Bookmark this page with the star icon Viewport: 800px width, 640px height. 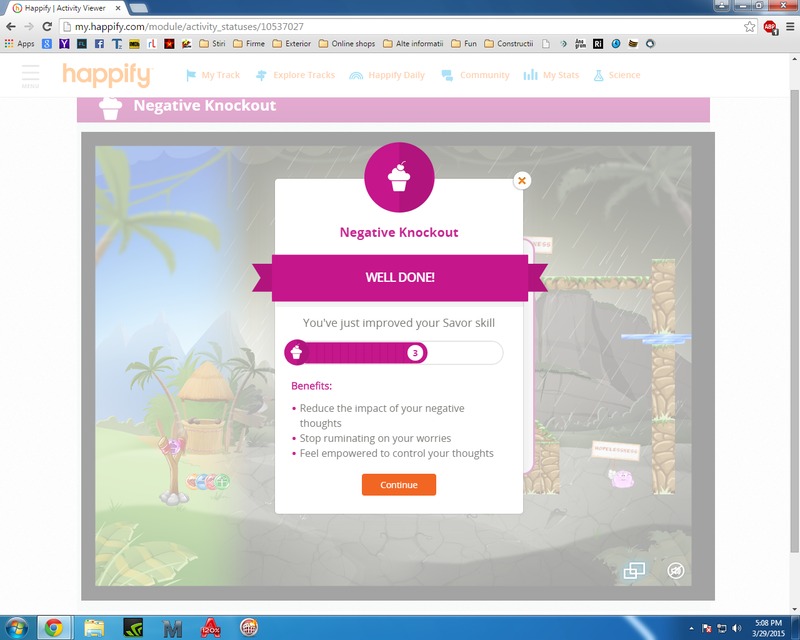click(749, 27)
